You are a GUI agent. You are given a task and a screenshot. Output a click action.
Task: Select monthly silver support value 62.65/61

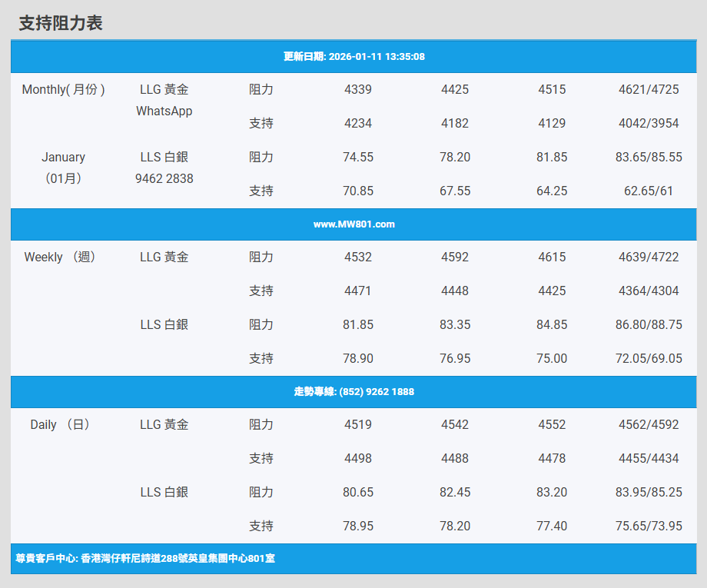click(649, 191)
